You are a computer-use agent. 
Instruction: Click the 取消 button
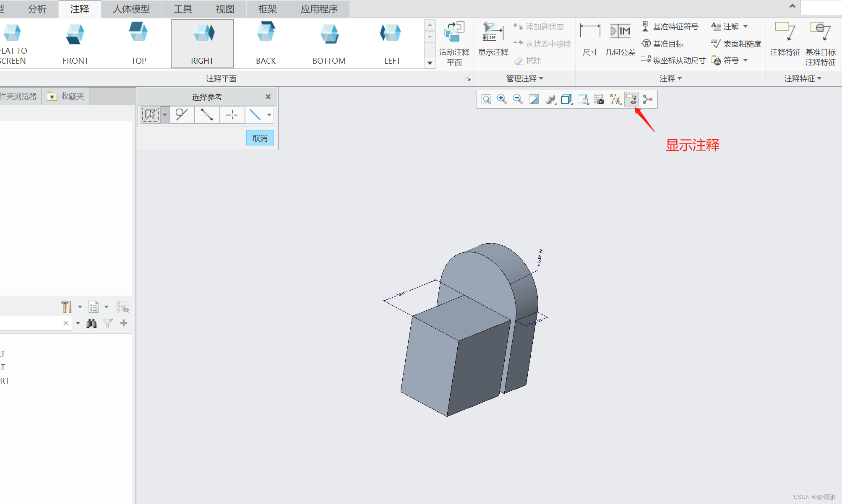point(260,138)
